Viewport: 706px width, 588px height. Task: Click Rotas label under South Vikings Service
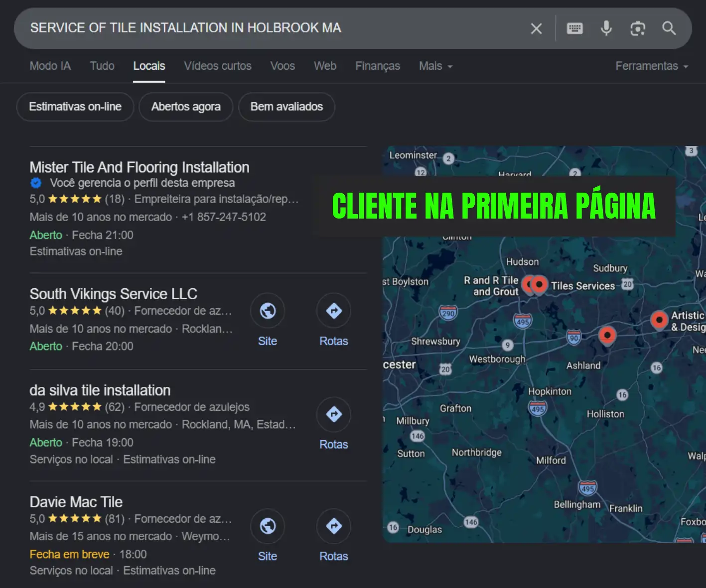click(334, 341)
